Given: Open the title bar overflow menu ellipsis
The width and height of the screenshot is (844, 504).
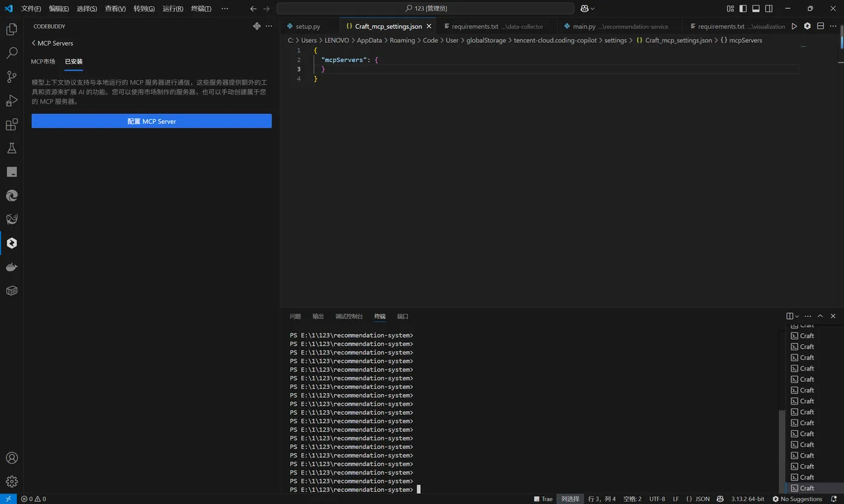Looking at the screenshot, I should (x=225, y=8).
